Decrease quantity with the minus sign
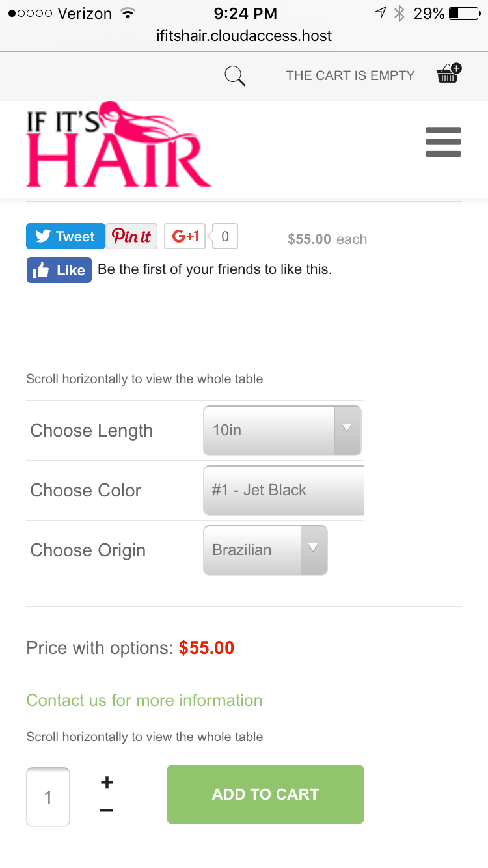 pyautogui.click(x=107, y=811)
